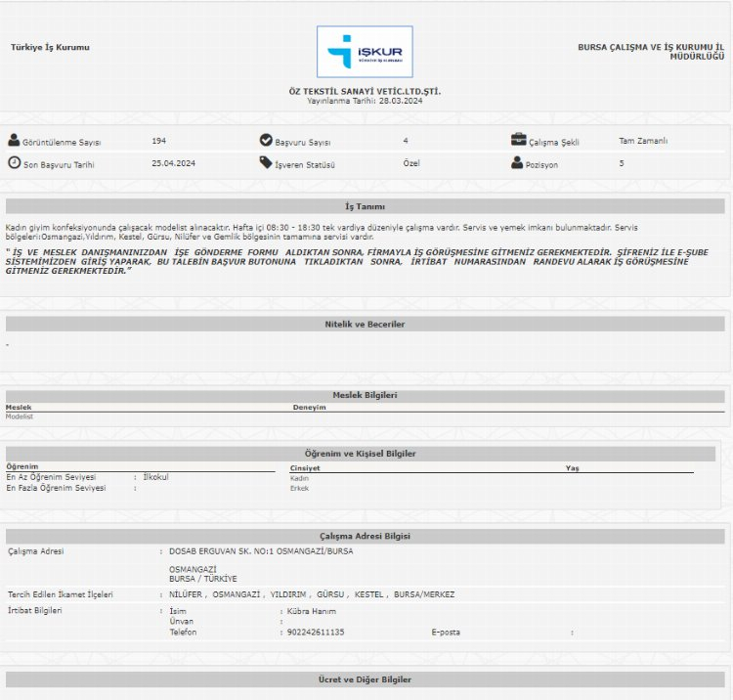This screenshot has width=733, height=700.
Task: Click the Nitelik ve Beceriler section header
Action: pos(365,324)
